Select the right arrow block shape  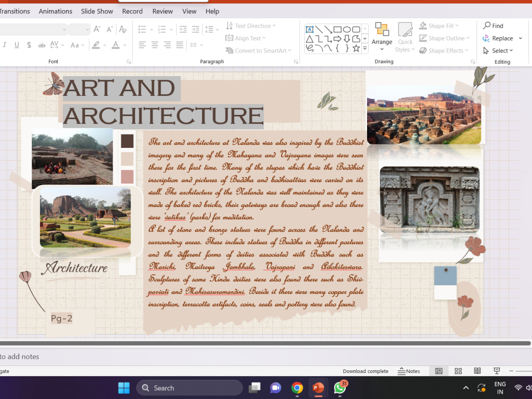(x=337, y=39)
